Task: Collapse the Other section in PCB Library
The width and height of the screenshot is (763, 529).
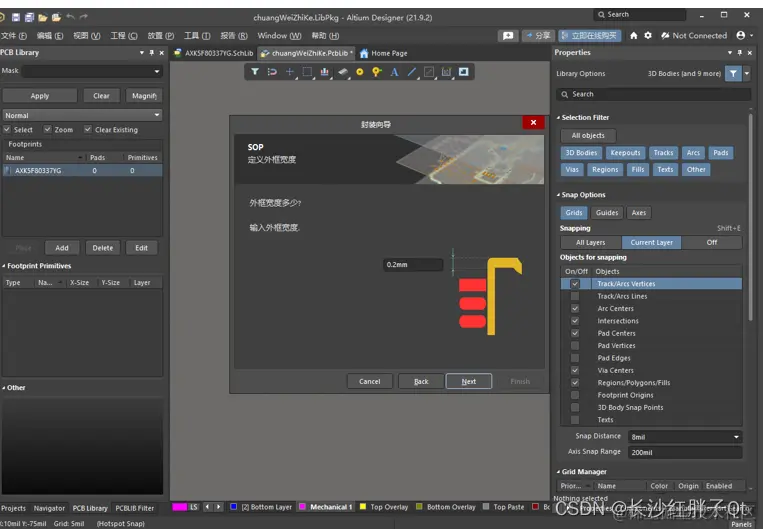Action: click(3, 388)
